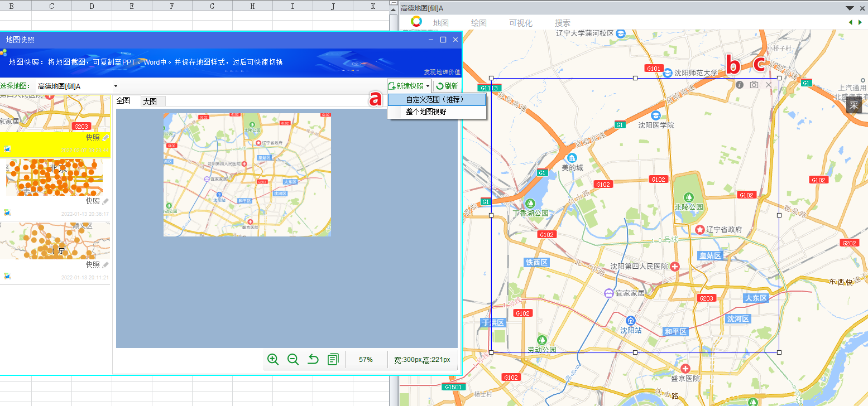Click pencil icon for snapshot dated 20:11:21
Image resolution: width=868 pixels, height=406 pixels.
pyautogui.click(x=106, y=264)
